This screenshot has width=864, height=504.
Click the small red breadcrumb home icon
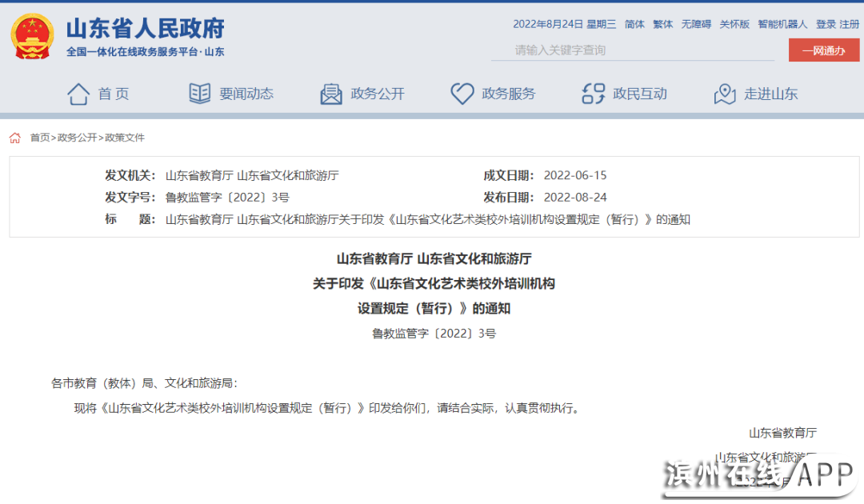[15, 138]
